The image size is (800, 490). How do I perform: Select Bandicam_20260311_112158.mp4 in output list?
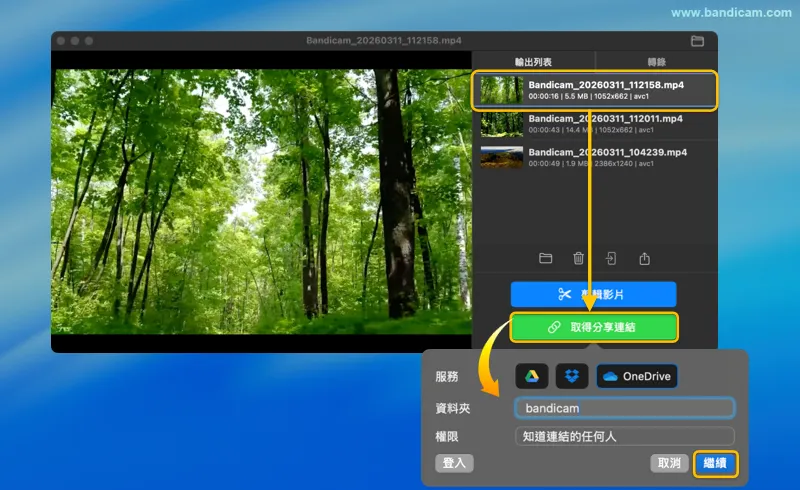pos(594,90)
